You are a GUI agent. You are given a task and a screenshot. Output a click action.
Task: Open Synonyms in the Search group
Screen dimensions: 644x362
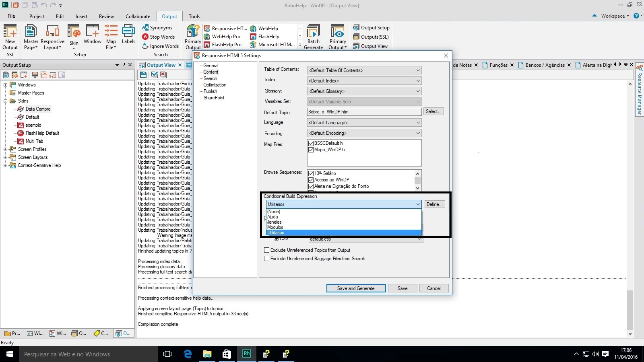click(x=157, y=28)
